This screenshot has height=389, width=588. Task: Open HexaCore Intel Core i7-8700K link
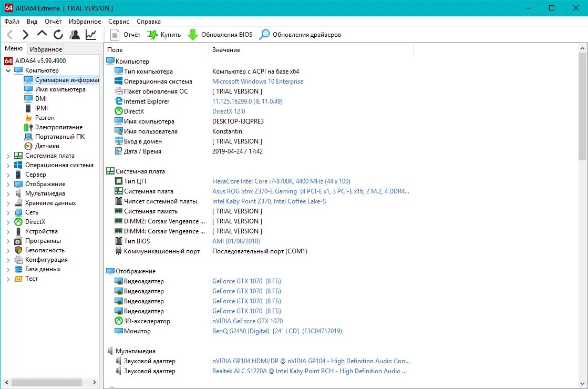tap(281, 181)
